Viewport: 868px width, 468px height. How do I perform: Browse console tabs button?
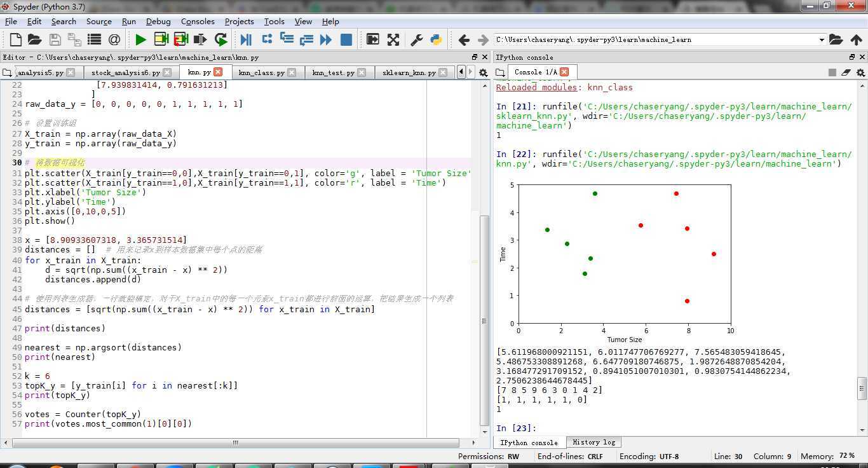tap(500, 72)
